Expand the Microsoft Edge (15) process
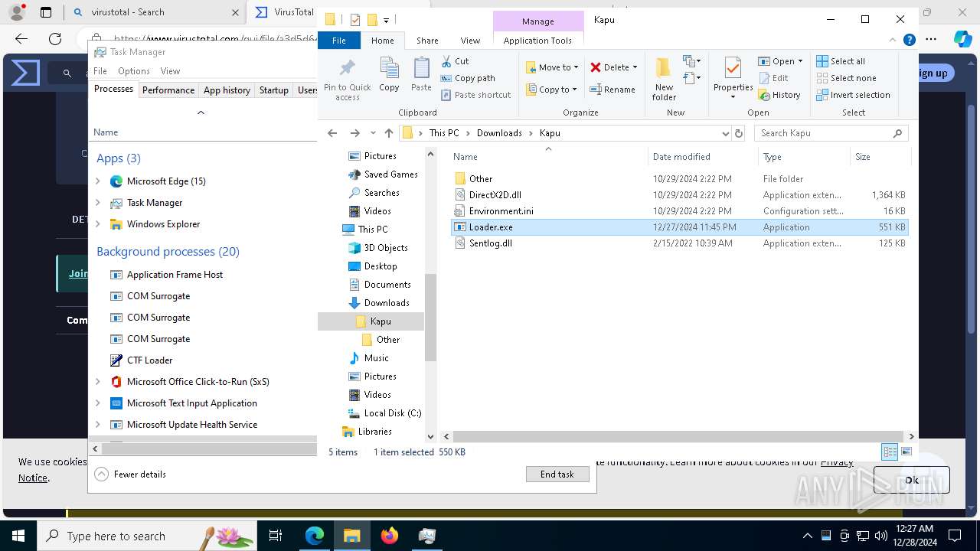Viewport: 980px width, 551px height. (x=98, y=181)
